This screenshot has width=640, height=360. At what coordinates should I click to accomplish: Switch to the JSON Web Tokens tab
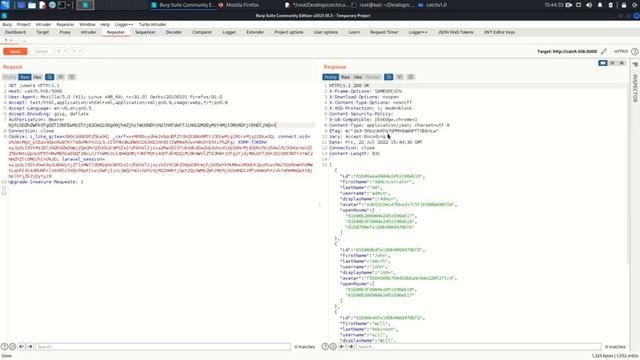(456, 32)
